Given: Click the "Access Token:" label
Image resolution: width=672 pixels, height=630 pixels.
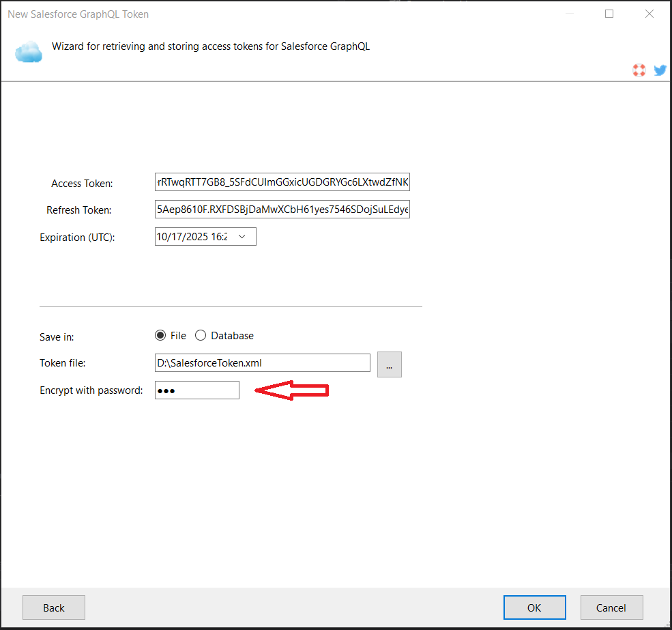Looking at the screenshot, I should pos(82,183).
